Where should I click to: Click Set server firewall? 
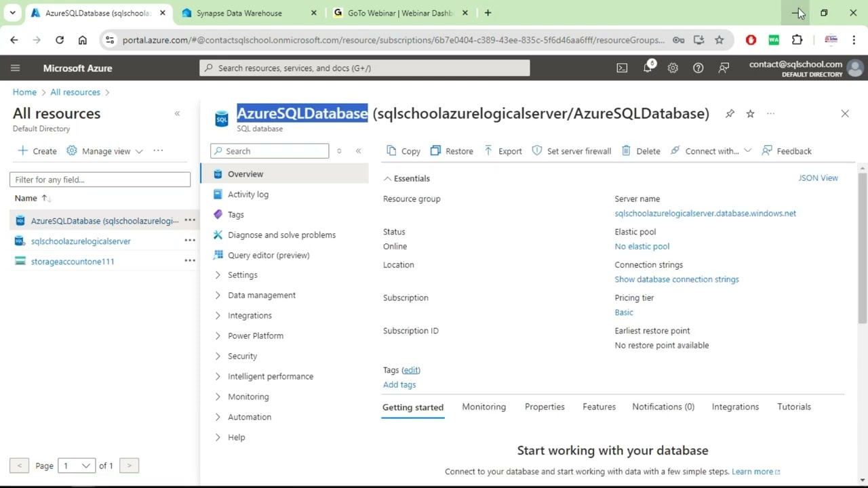click(571, 151)
